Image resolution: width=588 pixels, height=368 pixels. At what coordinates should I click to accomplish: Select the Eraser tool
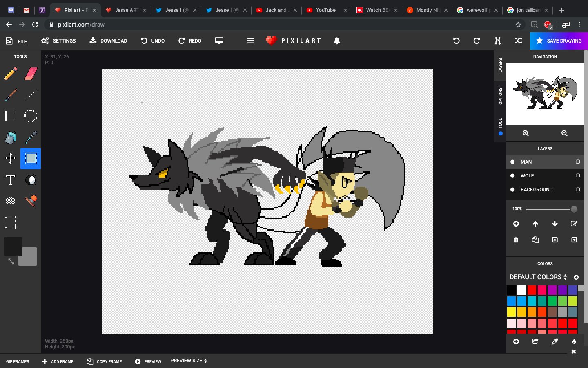tap(31, 74)
